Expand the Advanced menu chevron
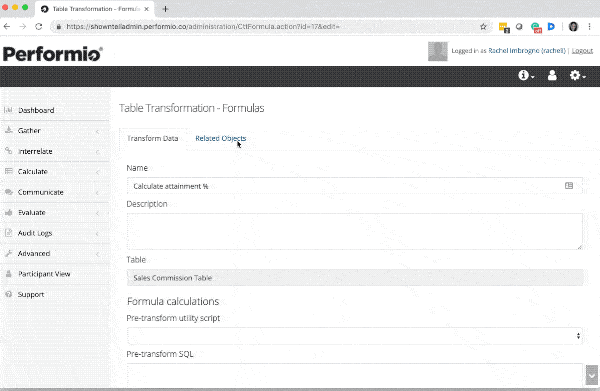This screenshot has height=391, width=600. click(98, 254)
